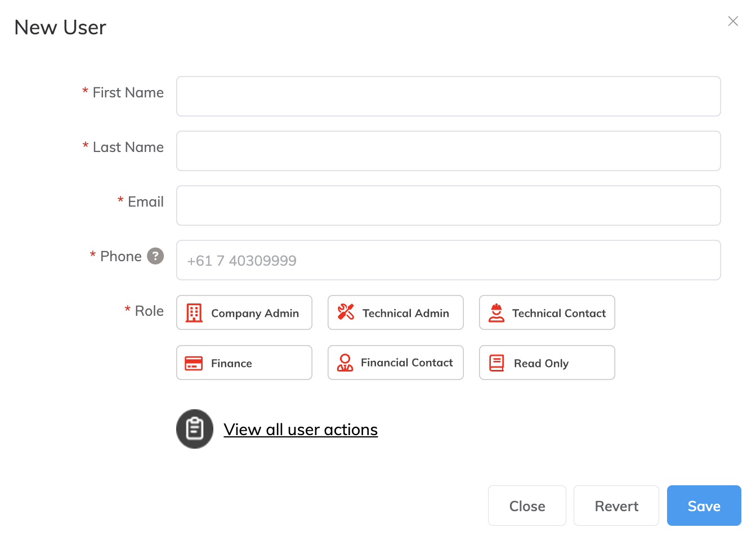Viewport: 756px width, 541px height.
Task: Click the Phone number input field
Action: 449,260
